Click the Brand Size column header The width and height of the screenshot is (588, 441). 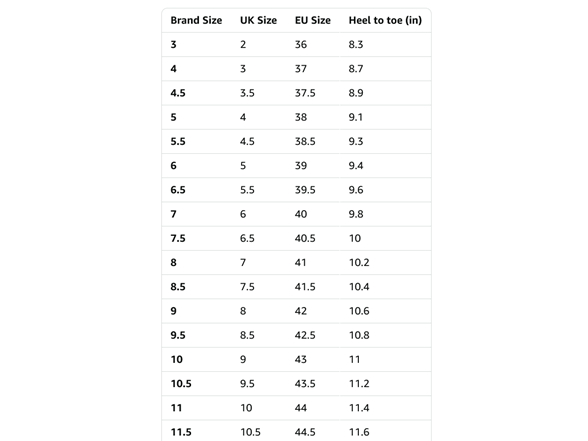[196, 20]
